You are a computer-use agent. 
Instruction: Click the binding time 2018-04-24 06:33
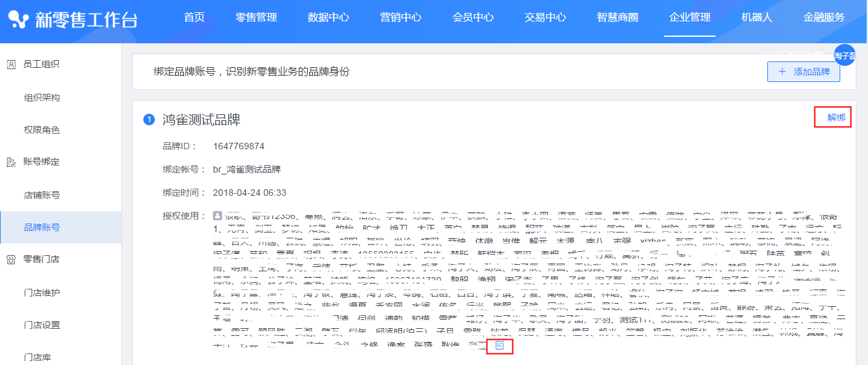pyautogui.click(x=250, y=193)
